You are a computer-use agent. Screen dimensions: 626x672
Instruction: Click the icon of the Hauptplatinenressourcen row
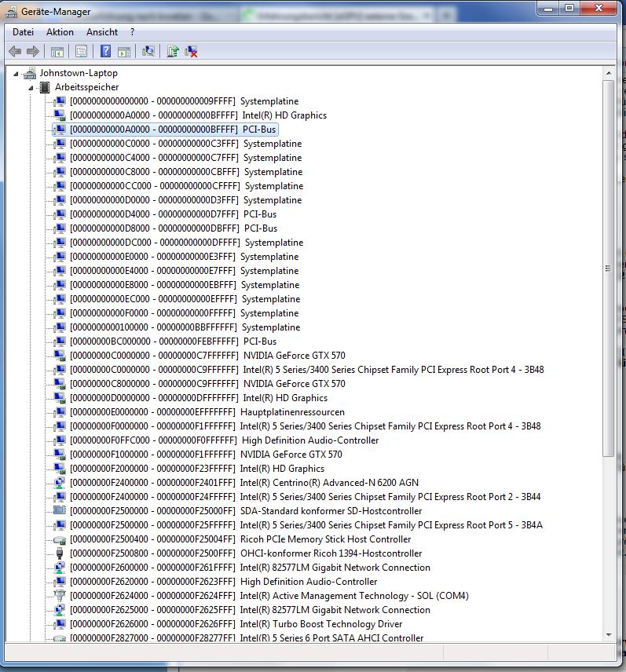(60, 412)
